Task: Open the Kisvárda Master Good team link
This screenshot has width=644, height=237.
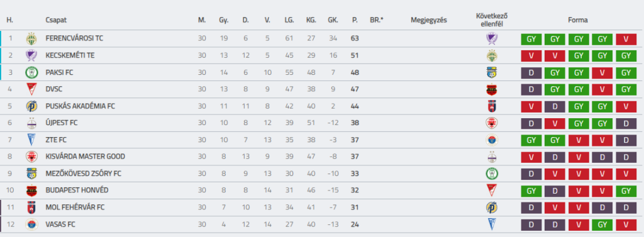Action: [86, 157]
